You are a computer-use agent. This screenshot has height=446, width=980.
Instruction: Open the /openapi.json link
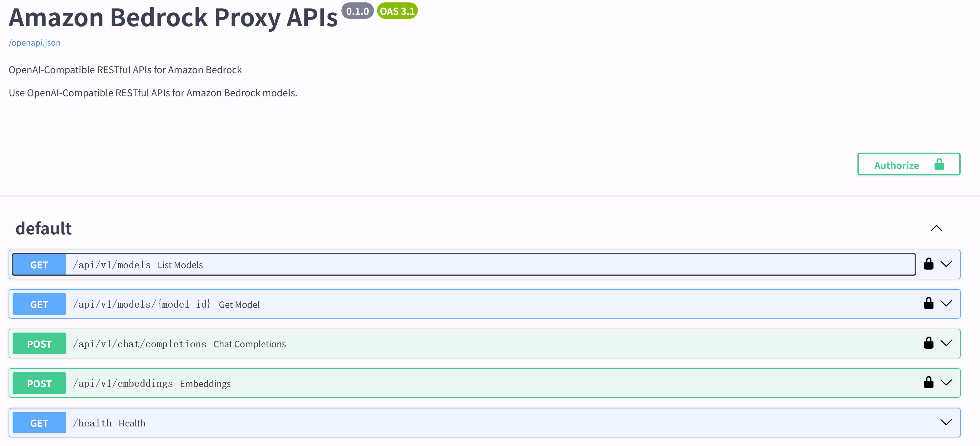(x=35, y=43)
